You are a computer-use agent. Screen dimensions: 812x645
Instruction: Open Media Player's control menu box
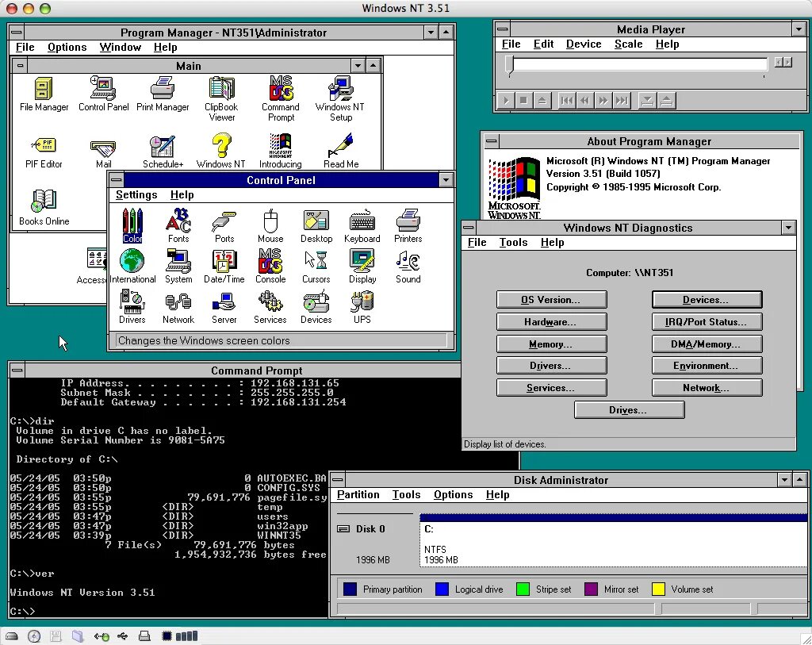pyautogui.click(x=503, y=29)
